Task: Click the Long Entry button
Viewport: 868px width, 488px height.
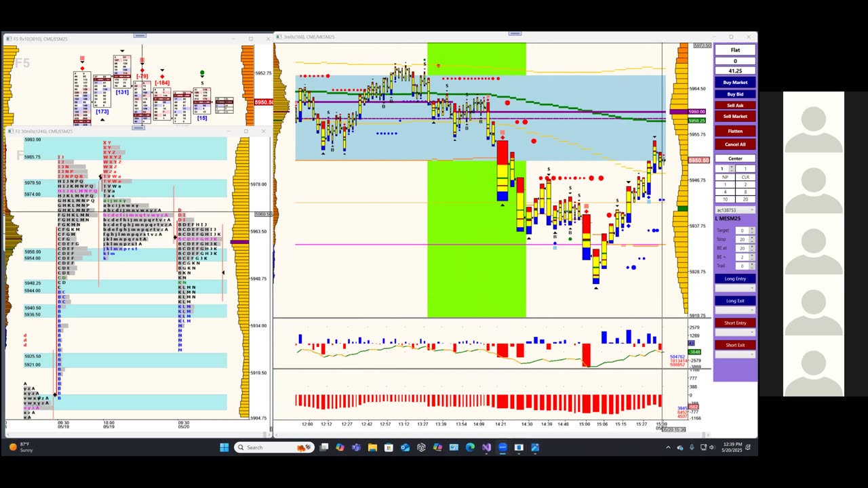Action: [x=735, y=279]
